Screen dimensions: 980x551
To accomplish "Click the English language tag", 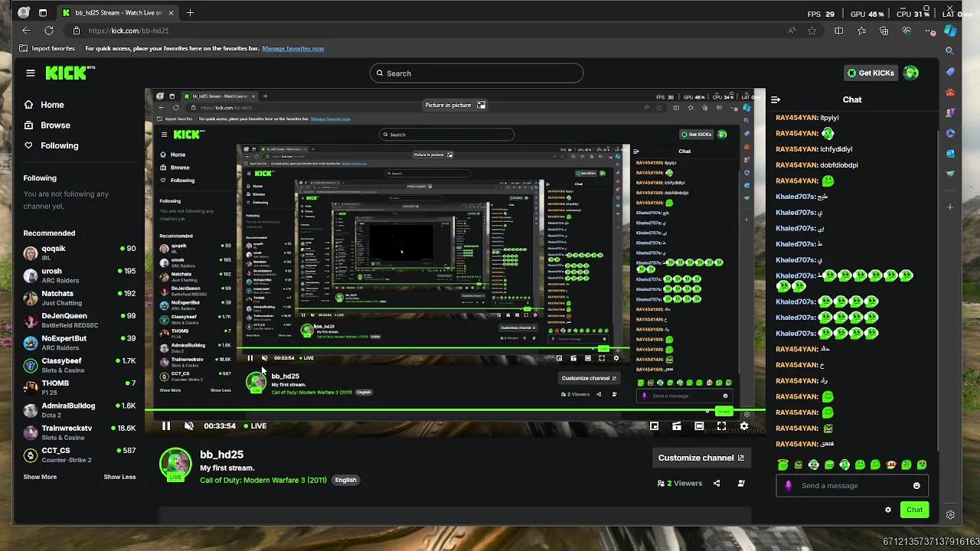I will point(345,480).
